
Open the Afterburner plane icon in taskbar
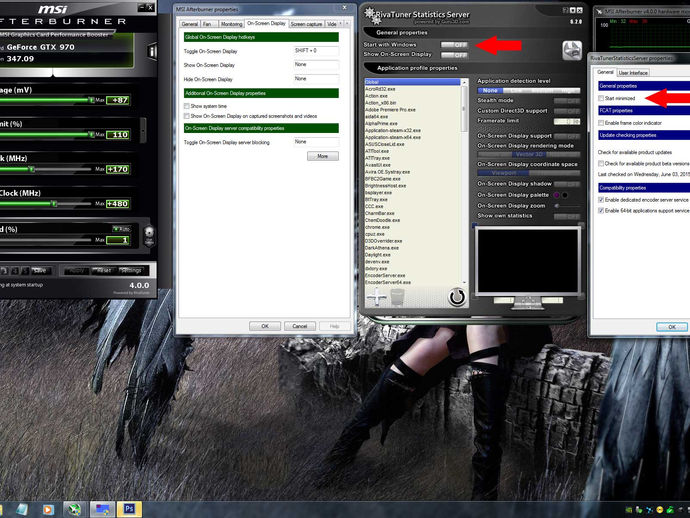[75, 509]
